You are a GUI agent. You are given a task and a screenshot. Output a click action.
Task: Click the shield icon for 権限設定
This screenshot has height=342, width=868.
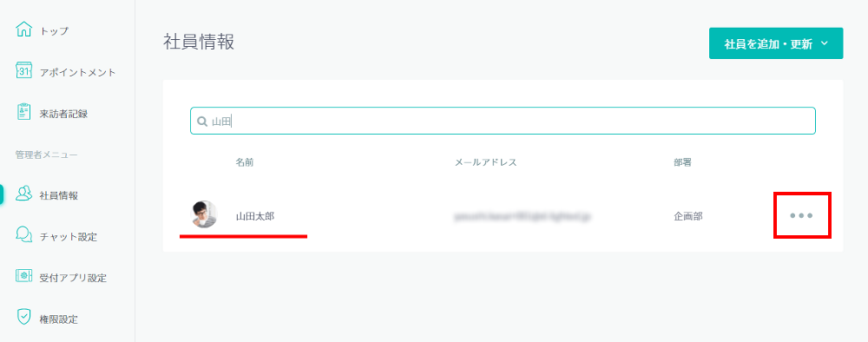pos(23,317)
